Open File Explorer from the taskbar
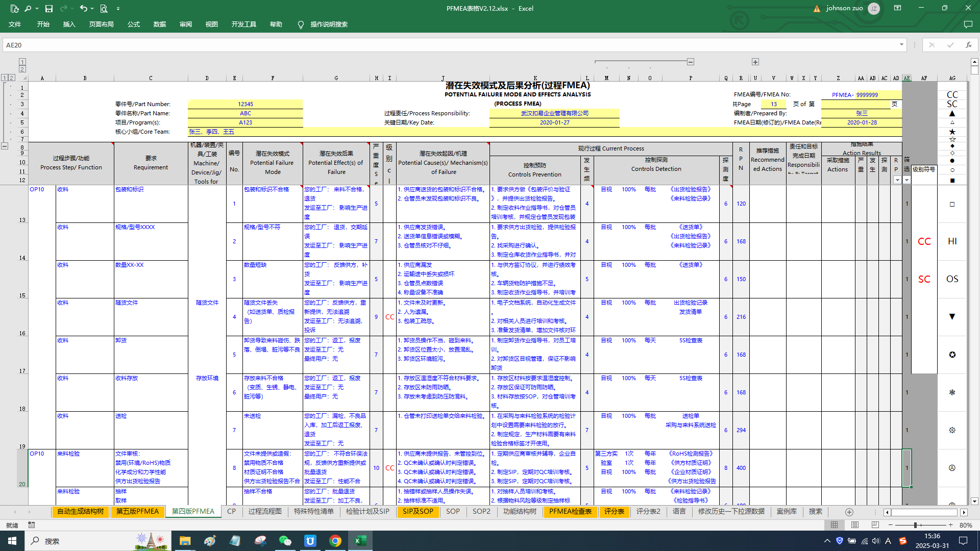This screenshot has height=551, width=980. tap(185, 541)
